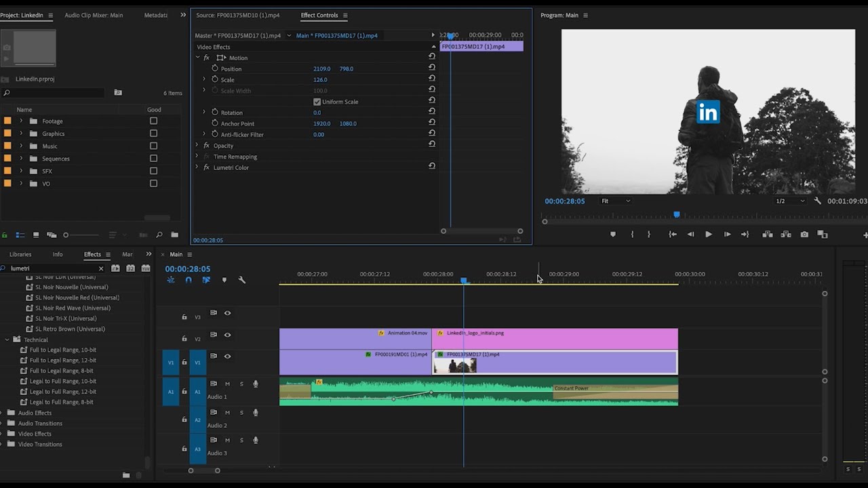This screenshot has width=868, height=488.
Task: Open the Libraries tab
Action: 20,254
